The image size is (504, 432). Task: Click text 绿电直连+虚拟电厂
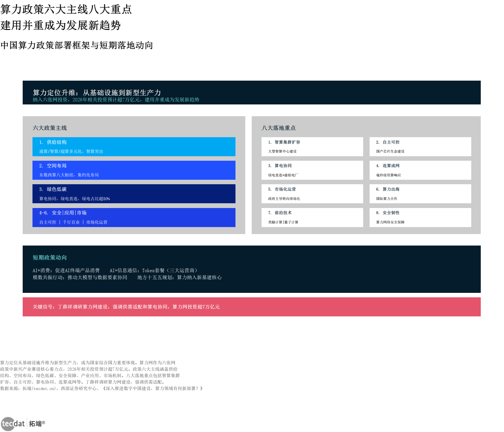[283, 175]
